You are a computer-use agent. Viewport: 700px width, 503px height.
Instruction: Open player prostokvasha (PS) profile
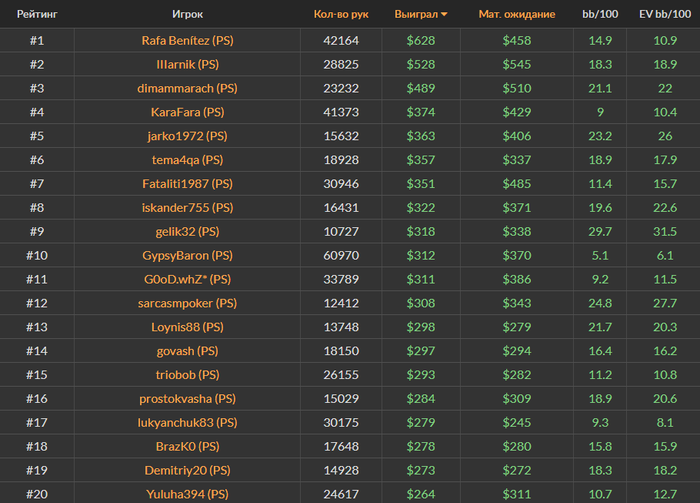(x=188, y=399)
